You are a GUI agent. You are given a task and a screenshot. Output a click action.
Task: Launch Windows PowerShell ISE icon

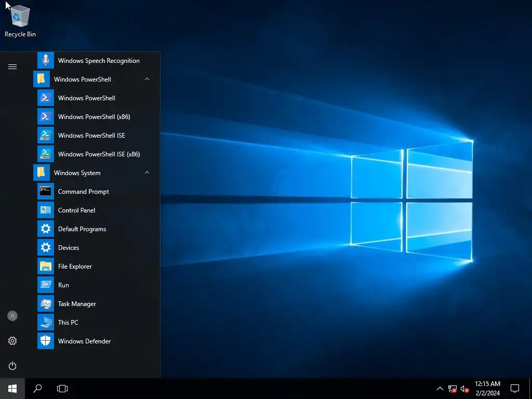[x=46, y=135]
